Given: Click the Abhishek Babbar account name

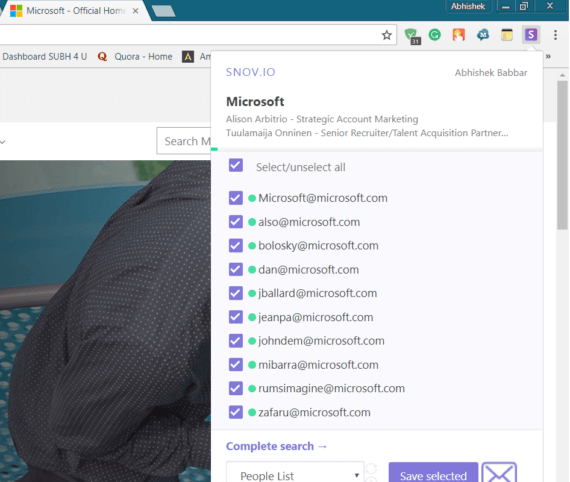Looking at the screenshot, I should (x=491, y=73).
